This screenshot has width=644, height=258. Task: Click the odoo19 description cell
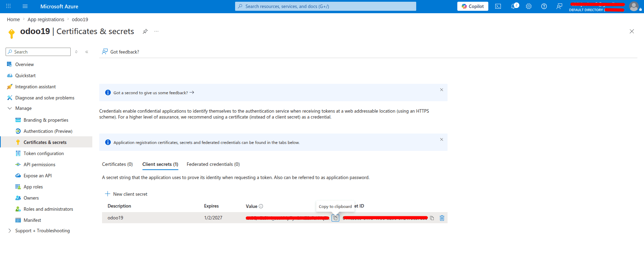115,218
